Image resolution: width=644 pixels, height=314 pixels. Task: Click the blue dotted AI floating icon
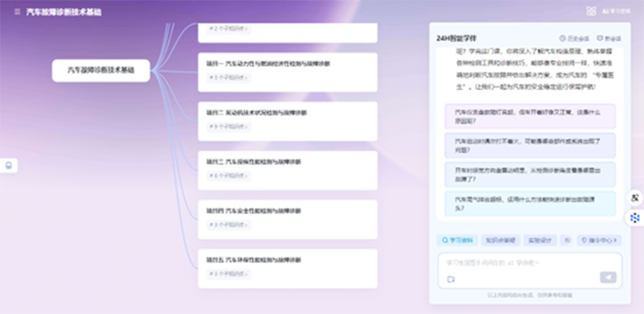(635, 218)
